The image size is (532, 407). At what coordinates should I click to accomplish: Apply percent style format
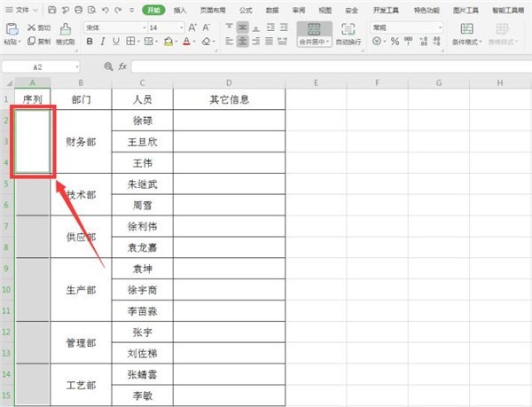pyautogui.click(x=395, y=42)
